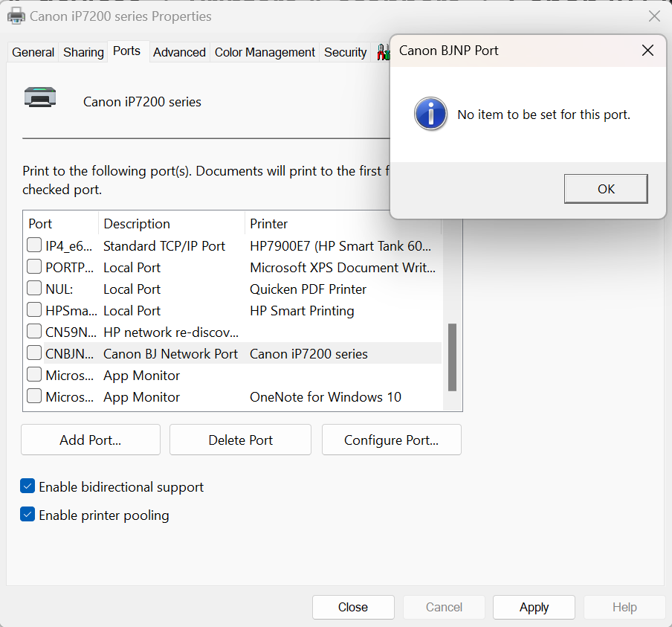Click the Configure Port... button
This screenshot has width=672, height=627.
click(391, 440)
